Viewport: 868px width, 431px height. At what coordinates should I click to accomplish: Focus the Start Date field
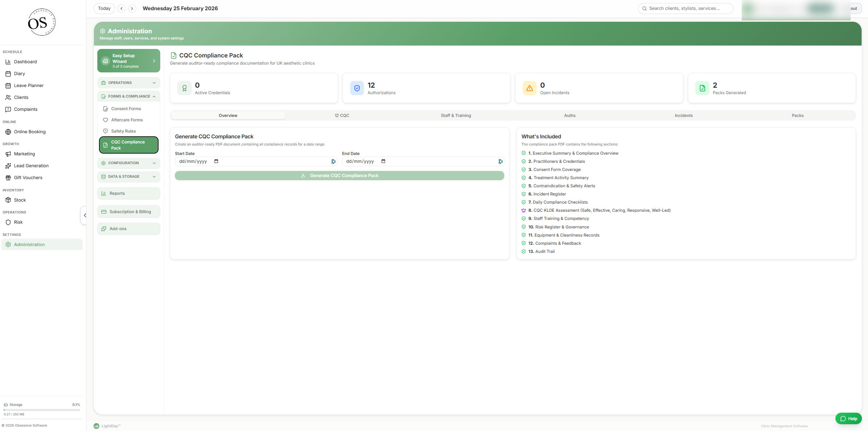(256, 161)
